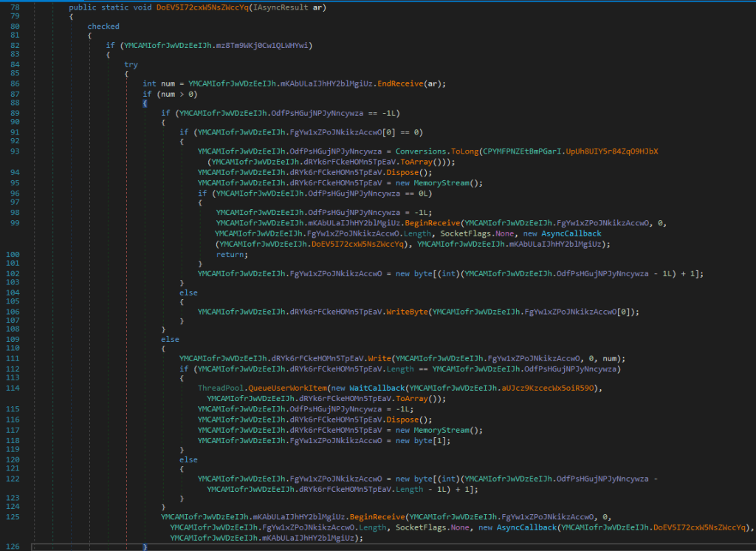Click the checked keyword
Viewport: 756px width, 551px height.
coord(103,27)
